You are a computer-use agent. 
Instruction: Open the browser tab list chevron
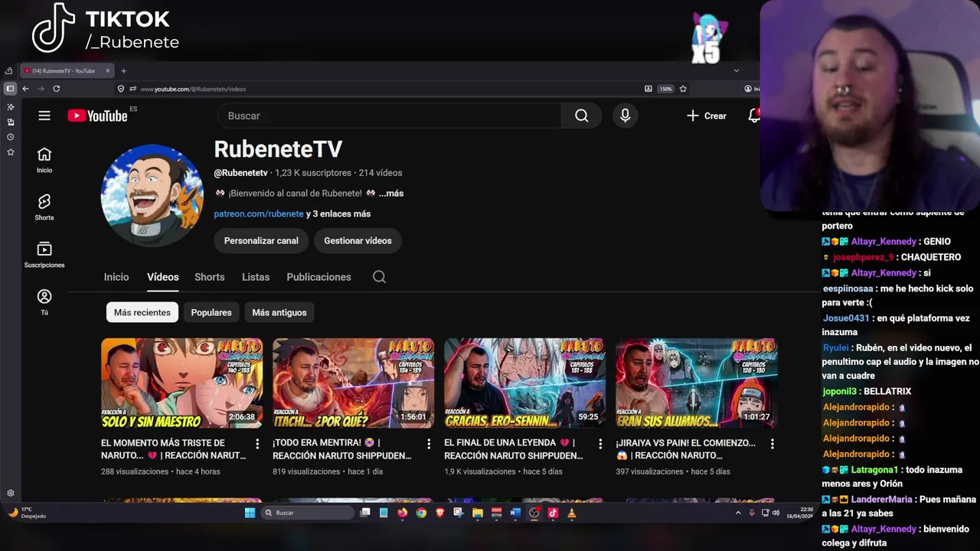click(737, 70)
